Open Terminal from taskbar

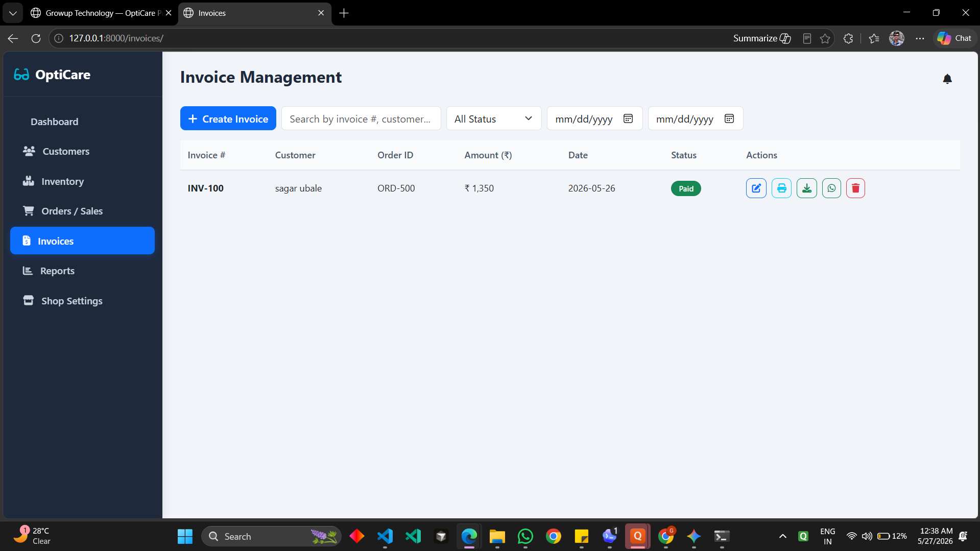click(721, 536)
